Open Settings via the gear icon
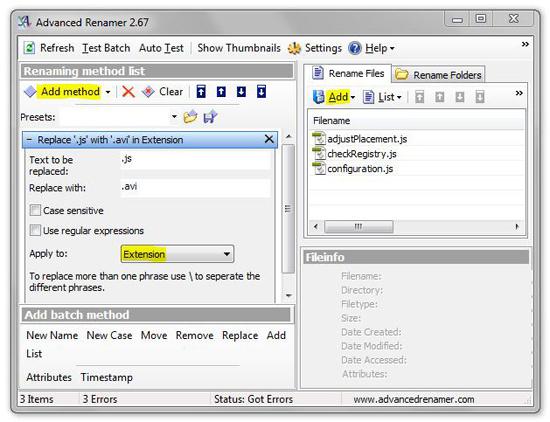The height and width of the screenshot is (422, 550). tap(294, 48)
